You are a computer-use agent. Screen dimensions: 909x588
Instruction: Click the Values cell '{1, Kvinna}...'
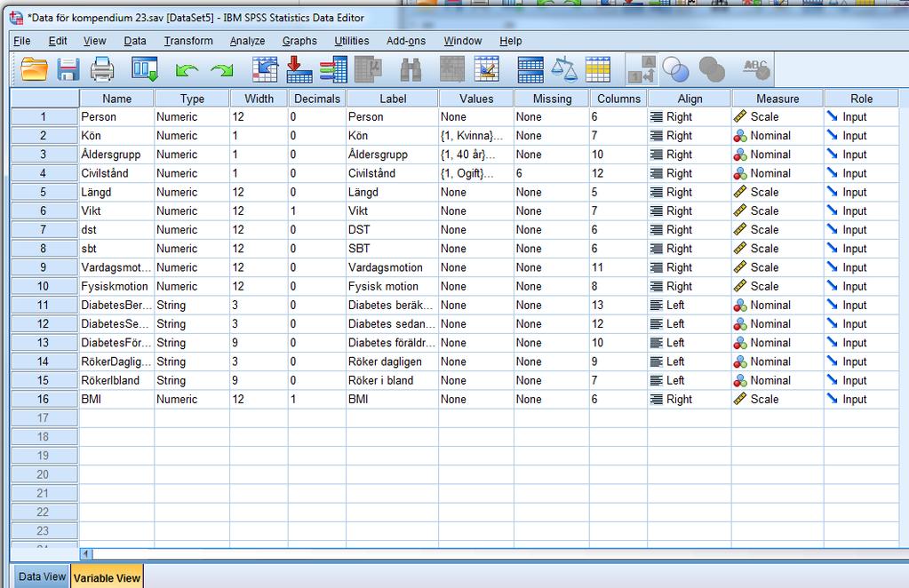pyautogui.click(x=476, y=136)
